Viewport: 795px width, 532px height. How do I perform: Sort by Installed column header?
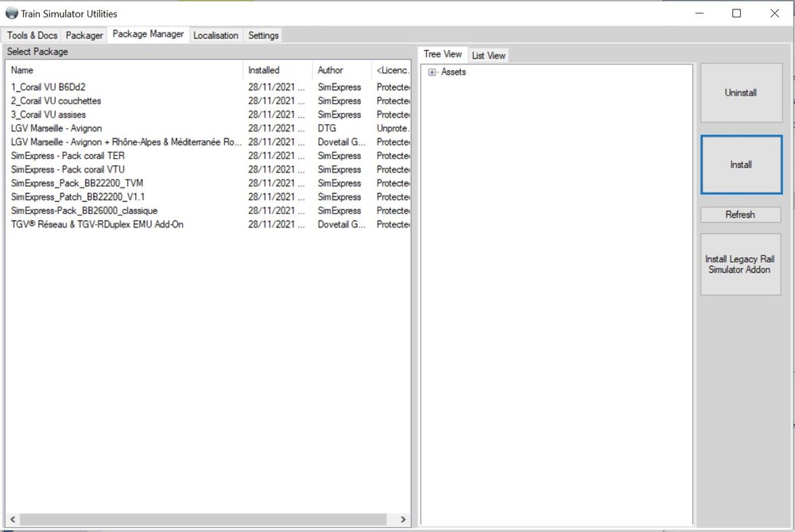pos(277,70)
